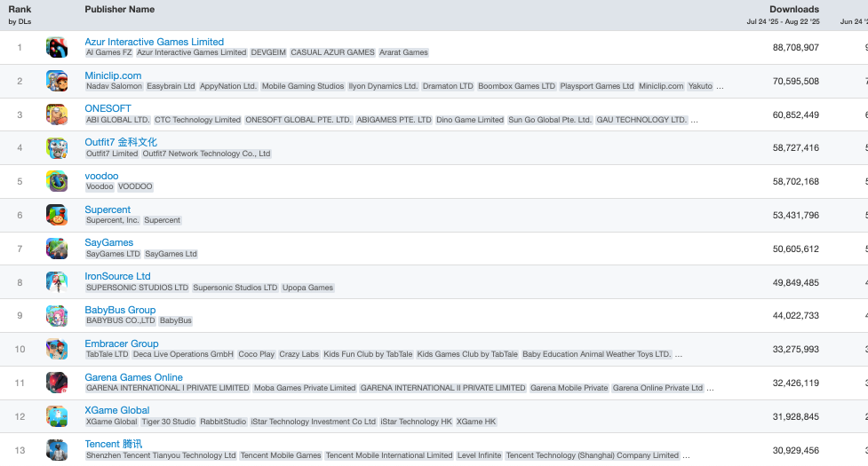Open IronSource Ltd publisher app icon
The image size is (868, 466).
(x=57, y=282)
